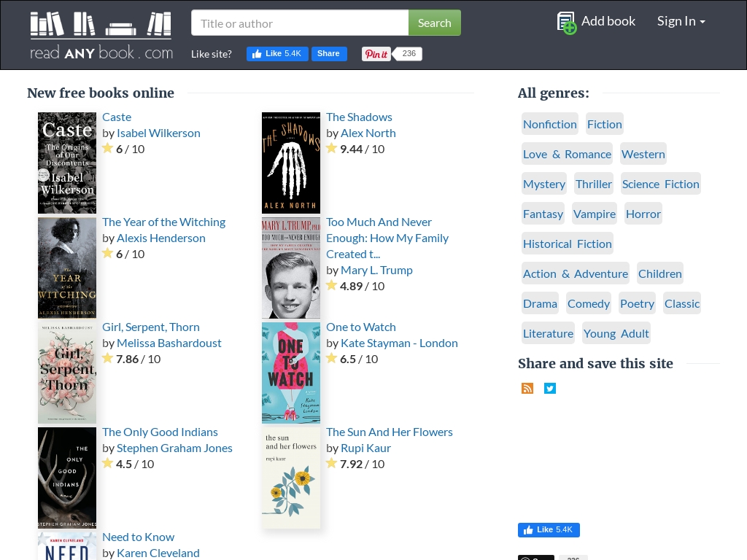
Task: Open author Stephen Graham Jones link
Action: 174,448
